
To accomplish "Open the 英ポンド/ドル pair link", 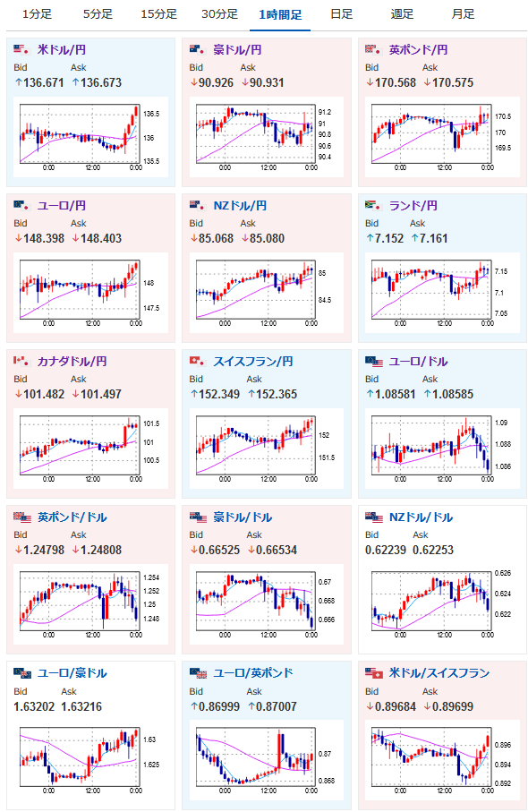I will [x=72, y=517].
